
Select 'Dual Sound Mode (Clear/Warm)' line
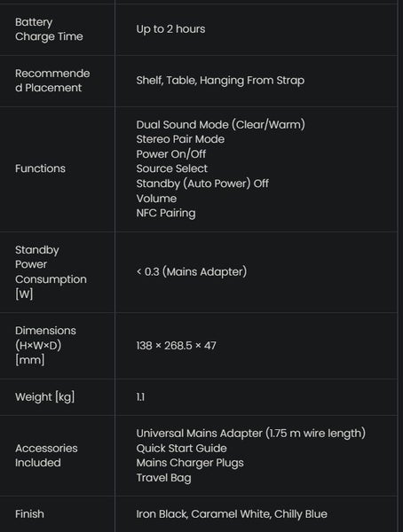[x=220, y=124]
